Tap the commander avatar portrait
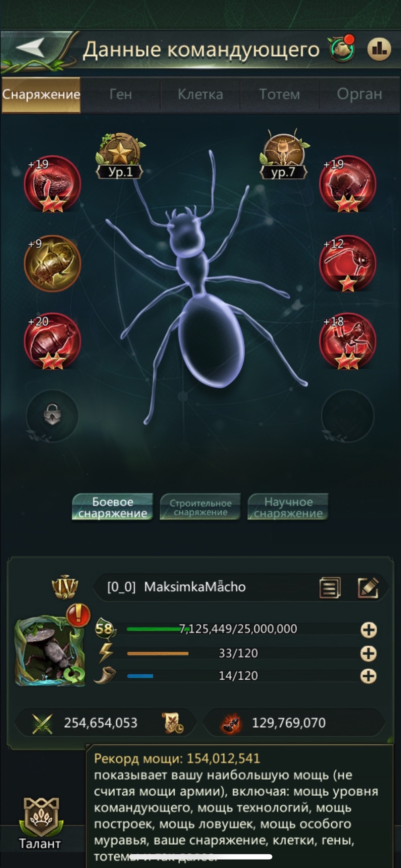401x868 pixels. (50, 652)
